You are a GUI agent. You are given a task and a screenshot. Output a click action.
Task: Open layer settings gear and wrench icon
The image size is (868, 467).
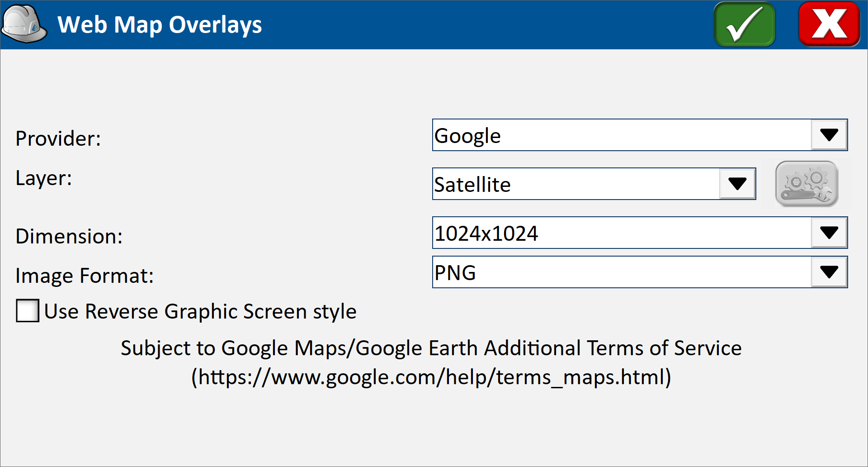[807, 184]
